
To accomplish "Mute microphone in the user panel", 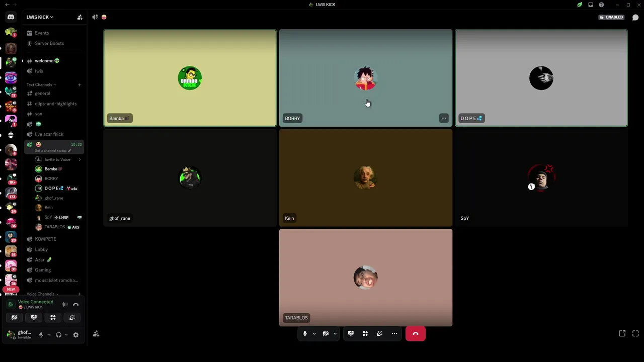I will pyautogui.click(x=41, y=335).
